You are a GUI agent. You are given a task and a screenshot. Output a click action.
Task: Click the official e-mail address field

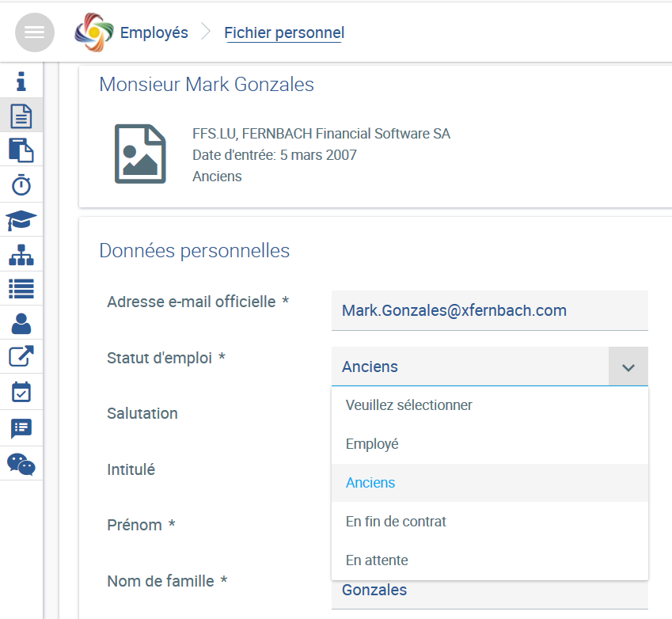(x=490, y=311)
